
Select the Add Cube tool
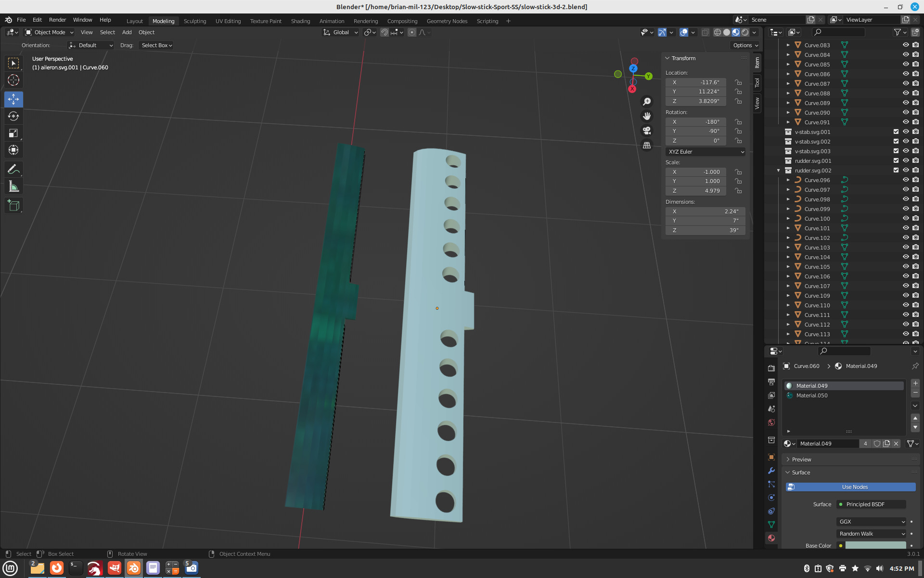[x=13, y=206]
